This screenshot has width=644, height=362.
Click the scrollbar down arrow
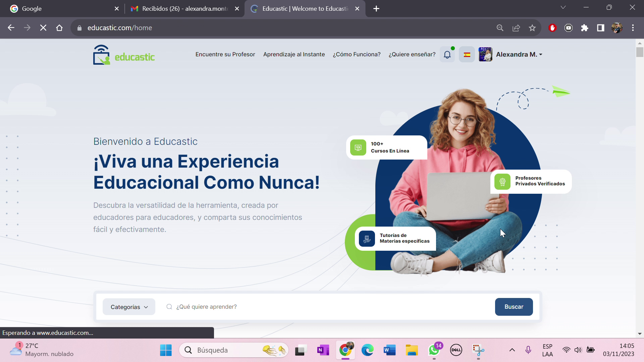click(640, 334)
